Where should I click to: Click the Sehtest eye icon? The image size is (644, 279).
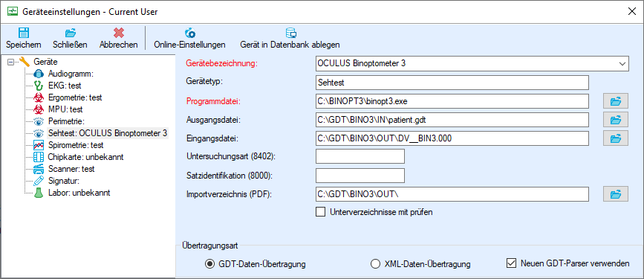point(38,133)
